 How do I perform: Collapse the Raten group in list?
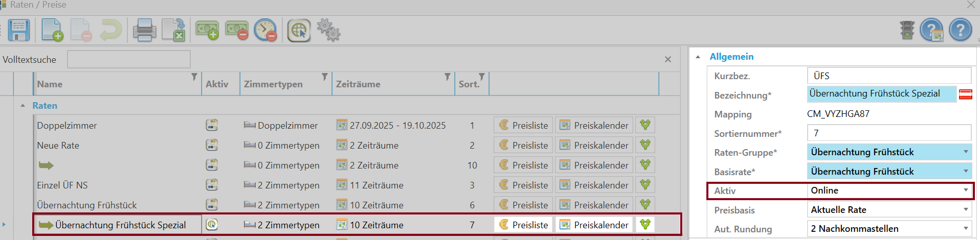[x=23, y=106]
